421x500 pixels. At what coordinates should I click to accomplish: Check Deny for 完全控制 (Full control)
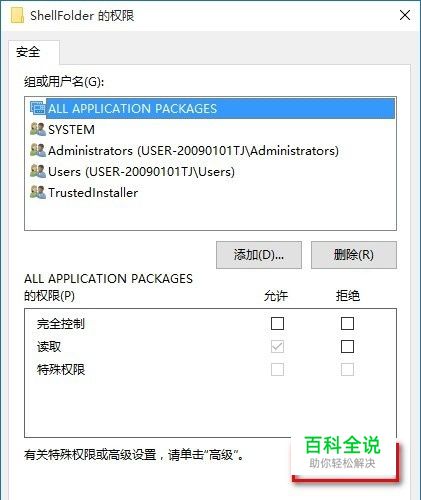point(347,323)
